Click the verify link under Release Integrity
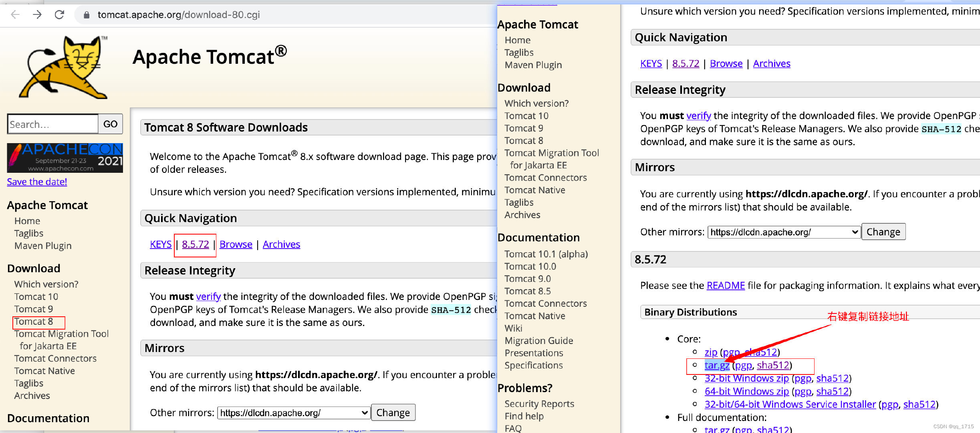 tap(208, 296)
